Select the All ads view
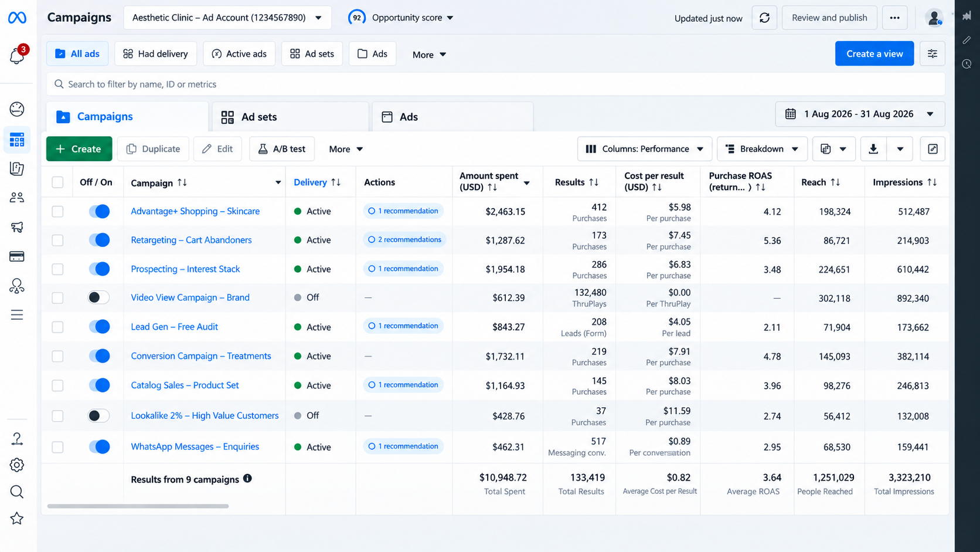980x552 pixels. click(77, 53)
